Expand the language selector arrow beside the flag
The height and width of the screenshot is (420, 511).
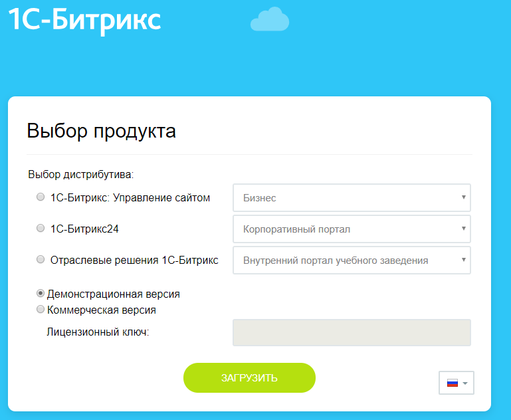coord(465,383)
